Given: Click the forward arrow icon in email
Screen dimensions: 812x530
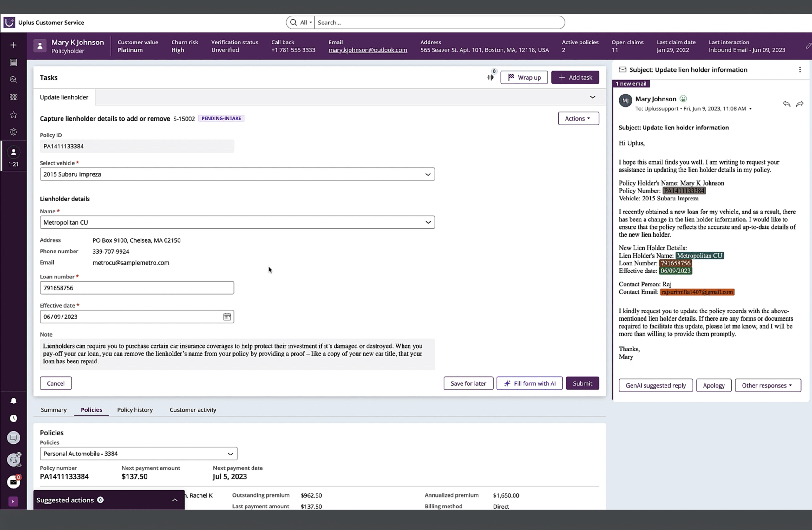Looking at the screenshot, I should click(x=800, y=104).
